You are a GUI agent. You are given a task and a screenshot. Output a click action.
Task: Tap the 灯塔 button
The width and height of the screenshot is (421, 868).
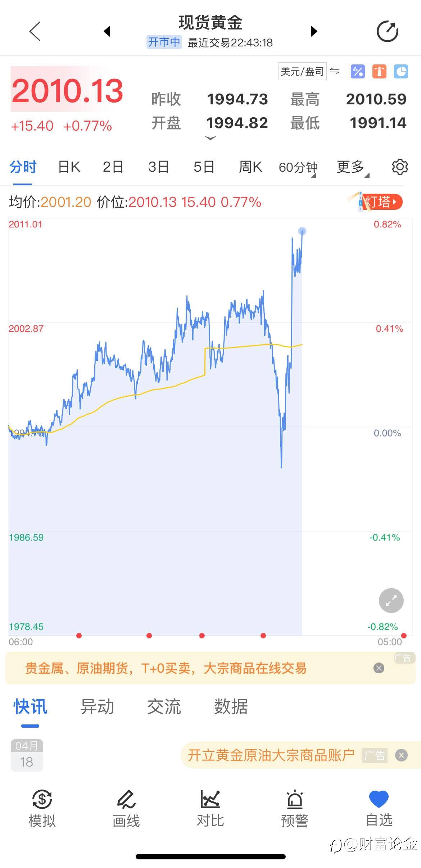coord(381,202)
